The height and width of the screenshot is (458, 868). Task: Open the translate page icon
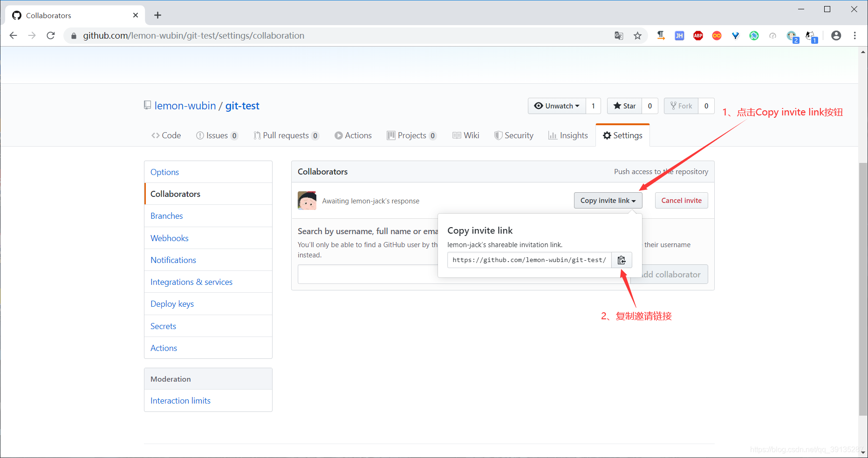click(619, 35)
